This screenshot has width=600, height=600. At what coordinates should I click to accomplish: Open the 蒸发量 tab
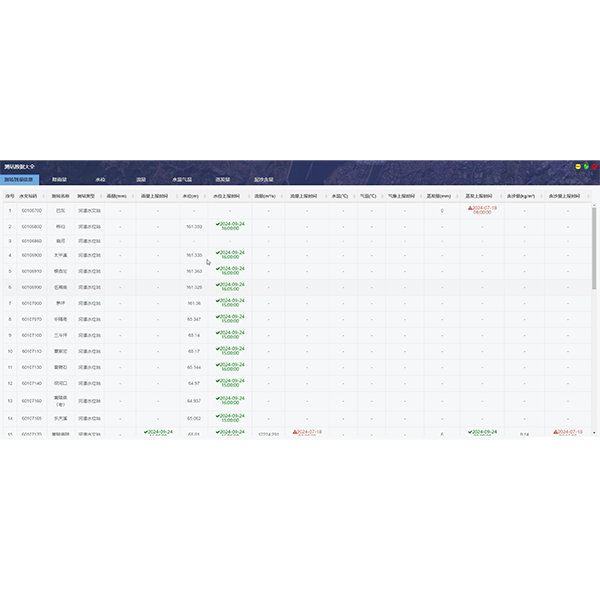tap(223, 179)
